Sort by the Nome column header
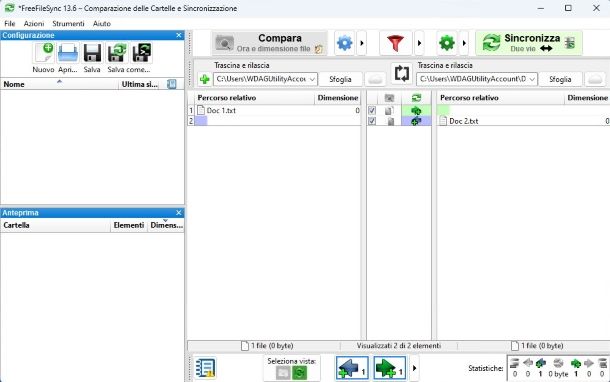Screen dimensions: 610x382 (59, 84)
